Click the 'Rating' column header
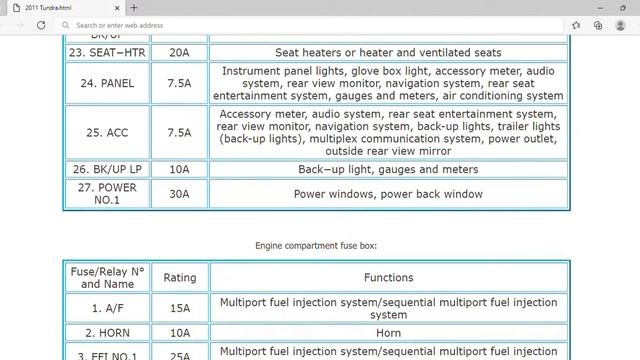 coord(180,278)
